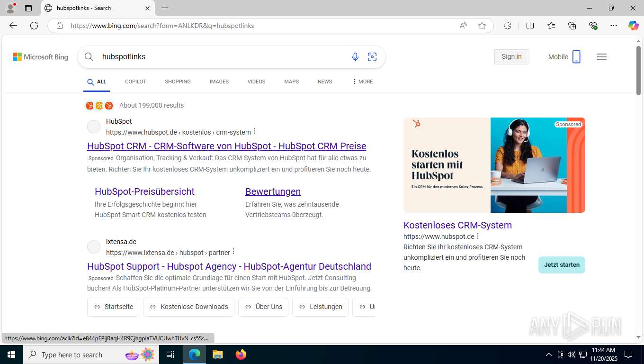Show hidden system tray icons chevron
The image size is (644, 364).
(549, 355)
